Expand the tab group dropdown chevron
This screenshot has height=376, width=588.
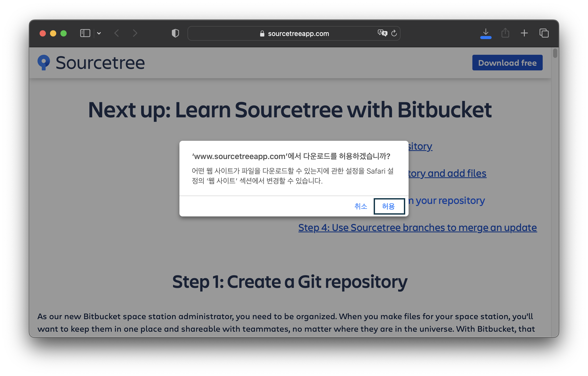click(99, 33)
